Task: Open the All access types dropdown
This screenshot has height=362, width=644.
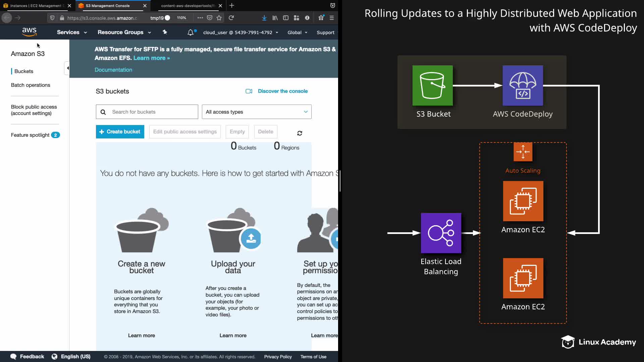Action: point(257,112)
